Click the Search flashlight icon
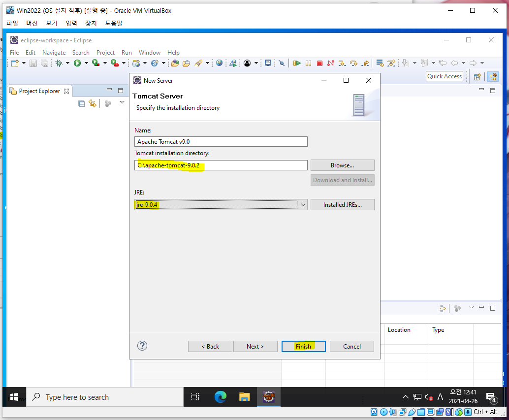This screenshot has width=509, height=420. 198,63
